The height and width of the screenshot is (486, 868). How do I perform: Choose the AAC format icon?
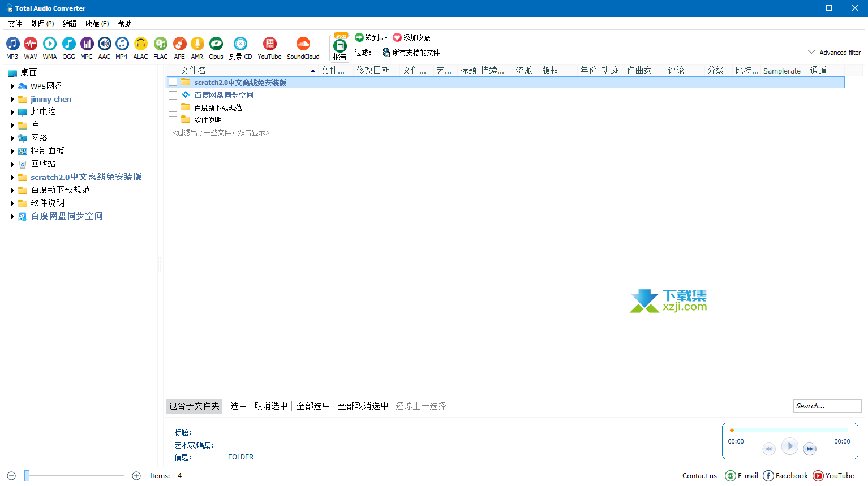point(104,44)
